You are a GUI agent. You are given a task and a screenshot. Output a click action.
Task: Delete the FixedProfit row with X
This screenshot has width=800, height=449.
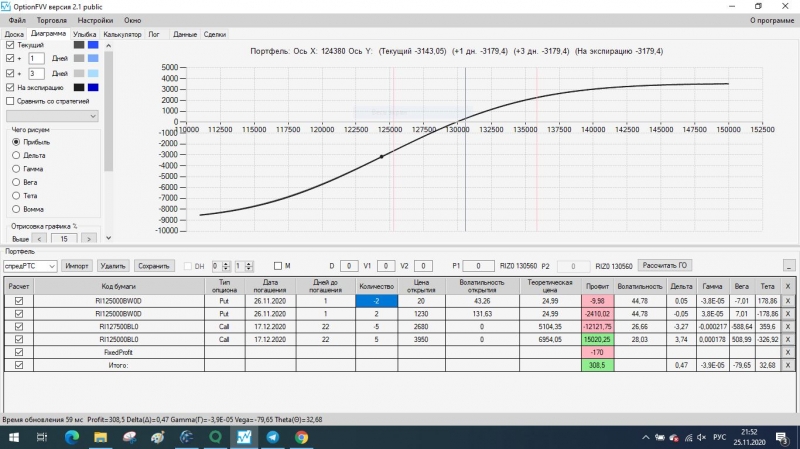click(787, 352)
